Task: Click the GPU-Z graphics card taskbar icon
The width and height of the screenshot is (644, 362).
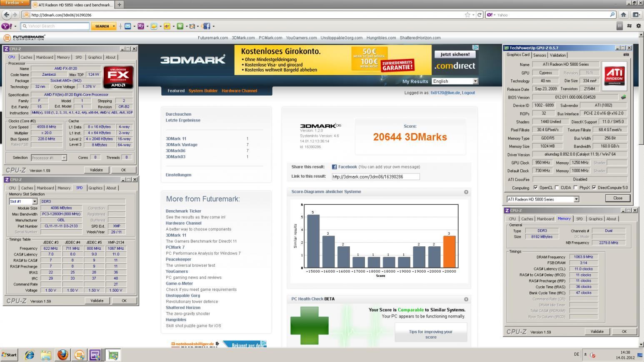Action: click(x=112, y=355)
